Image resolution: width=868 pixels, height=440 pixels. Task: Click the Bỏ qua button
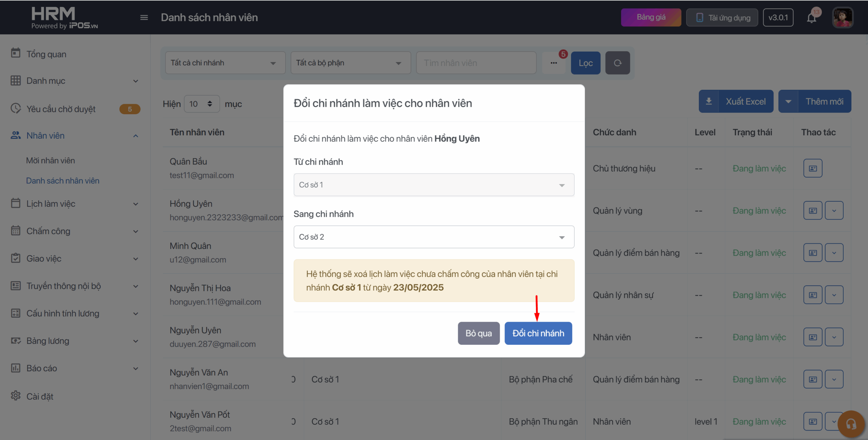point(478,333)
